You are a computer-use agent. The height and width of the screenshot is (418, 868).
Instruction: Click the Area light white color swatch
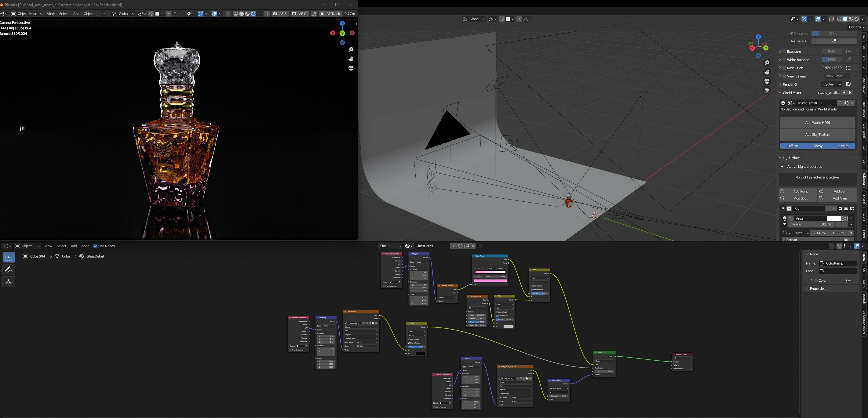click(834, 218)
